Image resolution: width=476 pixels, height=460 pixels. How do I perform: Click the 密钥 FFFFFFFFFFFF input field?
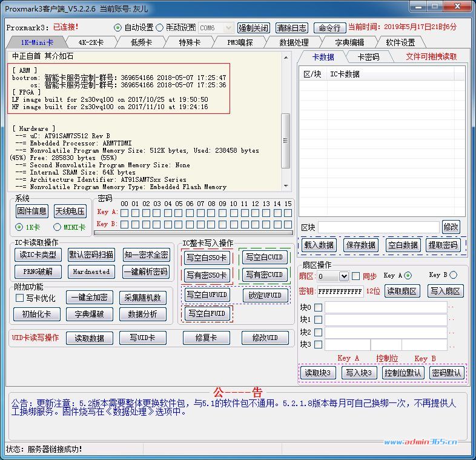click(340, 292)
